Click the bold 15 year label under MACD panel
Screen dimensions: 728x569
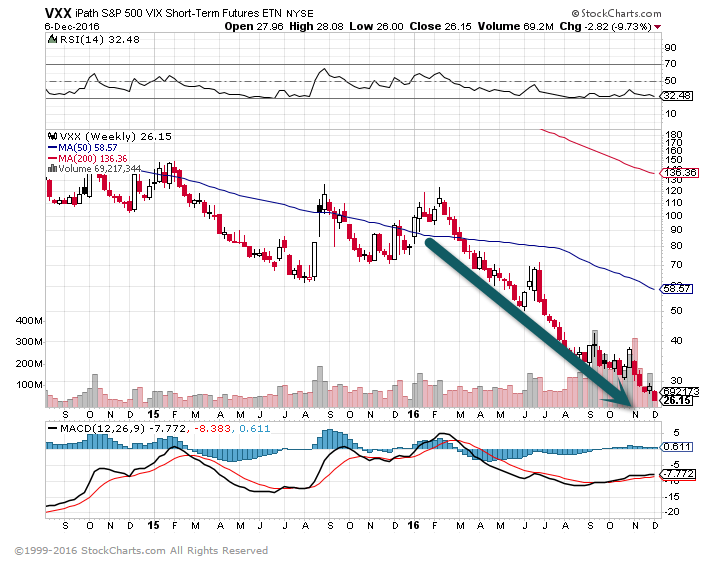click(153, 525)
